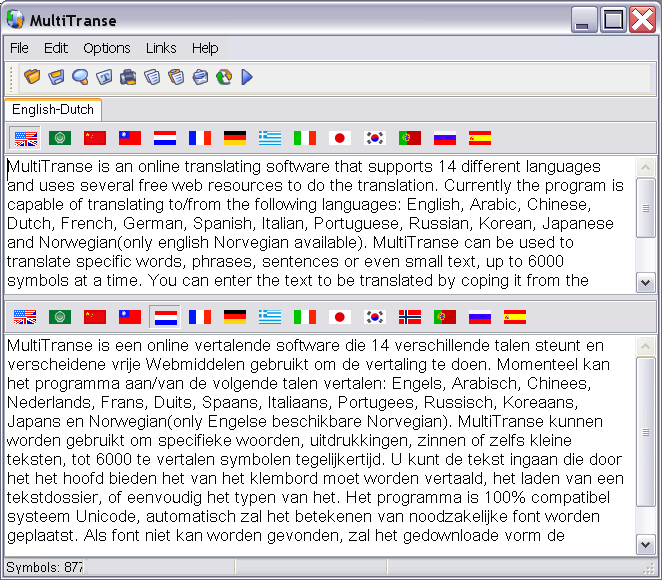Click the open folder toolbar icon
Viewport: 662px width, 580px height.
[32, 77]
